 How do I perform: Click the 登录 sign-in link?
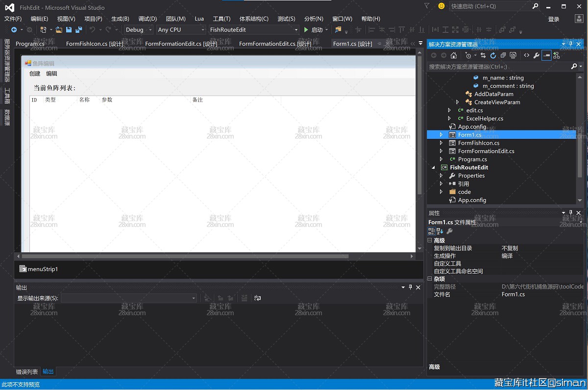(554, 19)
